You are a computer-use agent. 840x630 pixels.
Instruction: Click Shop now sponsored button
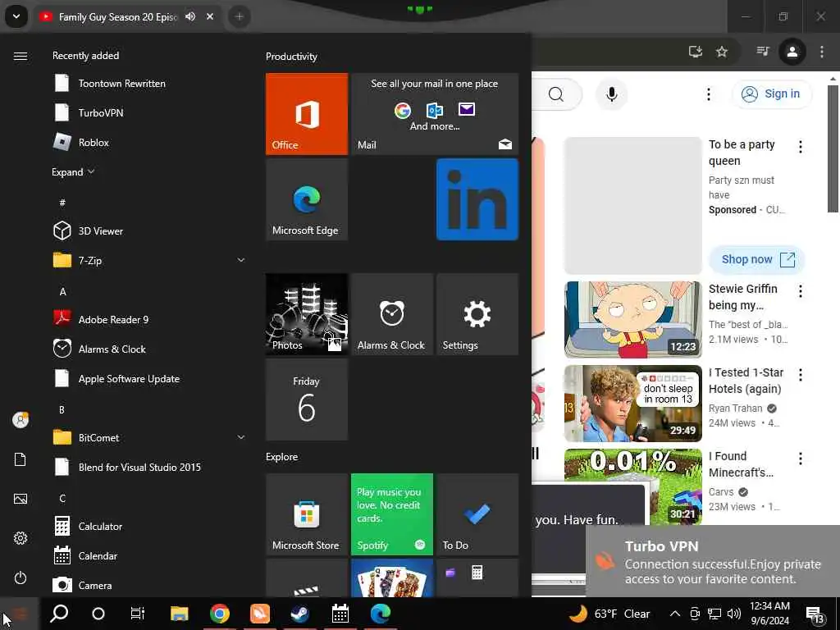pyautogui.click(x=757, y=260)
